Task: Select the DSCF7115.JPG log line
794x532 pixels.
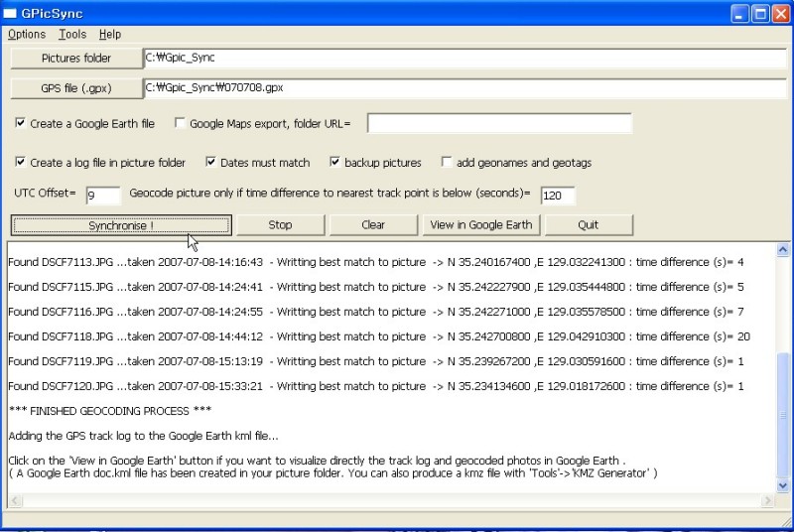Action: pos(376,287)
